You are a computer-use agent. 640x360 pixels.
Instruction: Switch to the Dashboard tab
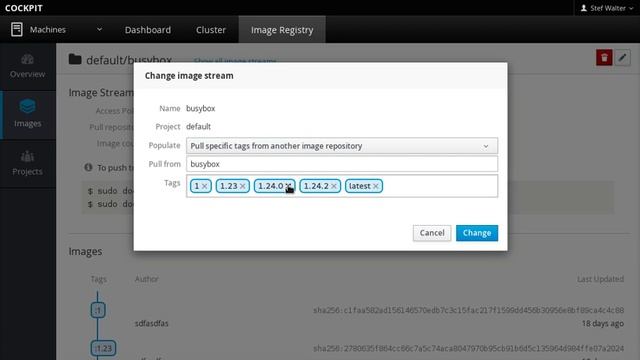pos(148,30)
